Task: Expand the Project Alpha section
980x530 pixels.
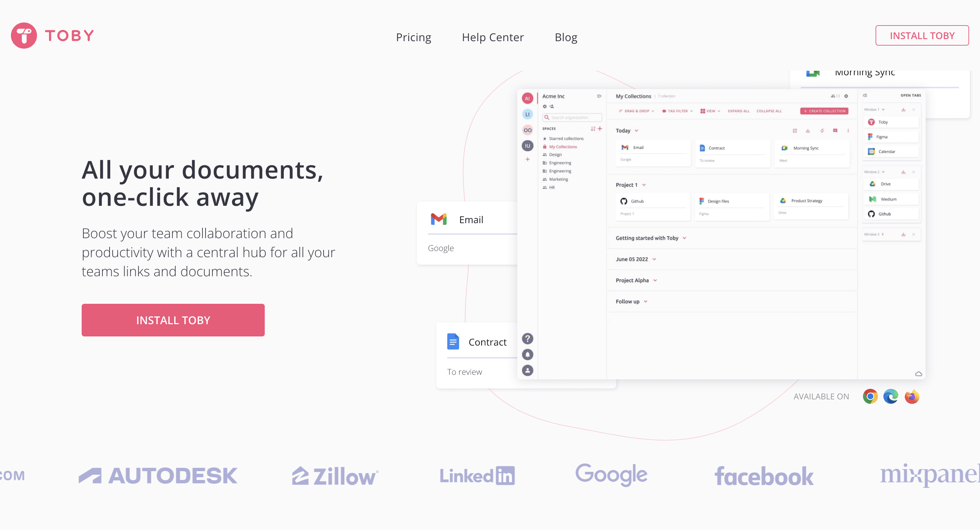Action: [654, 280]
